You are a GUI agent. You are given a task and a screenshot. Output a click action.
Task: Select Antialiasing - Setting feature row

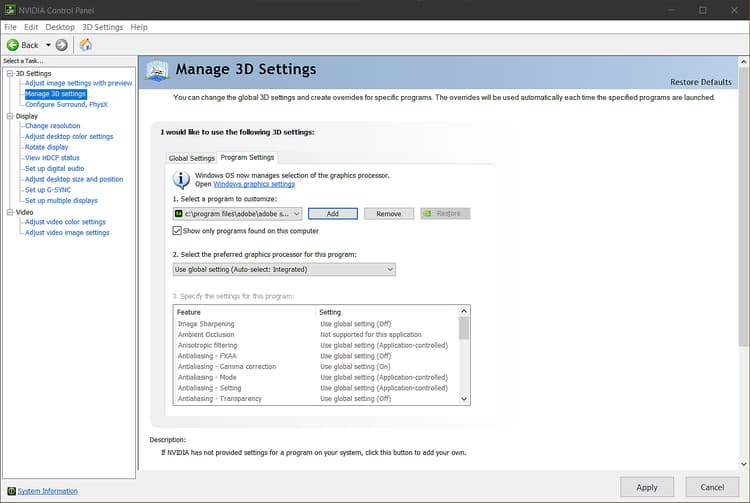point(315,388)
